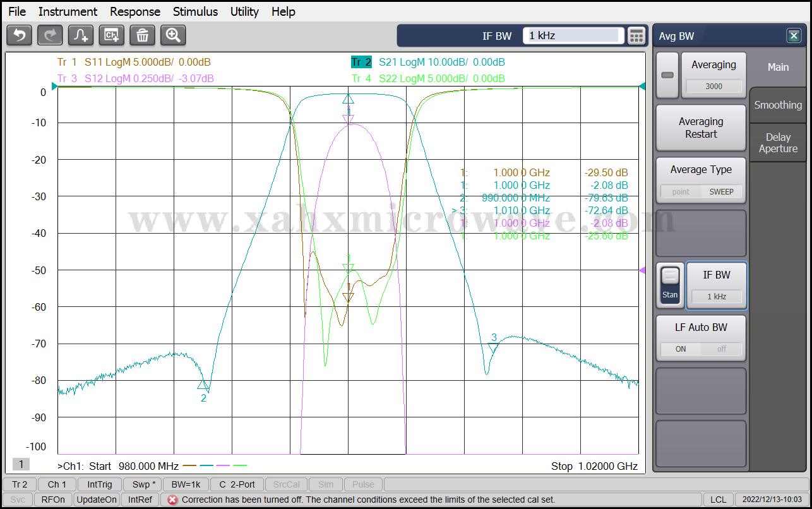
Task: Click the date and time display
Action: [771, 500]
